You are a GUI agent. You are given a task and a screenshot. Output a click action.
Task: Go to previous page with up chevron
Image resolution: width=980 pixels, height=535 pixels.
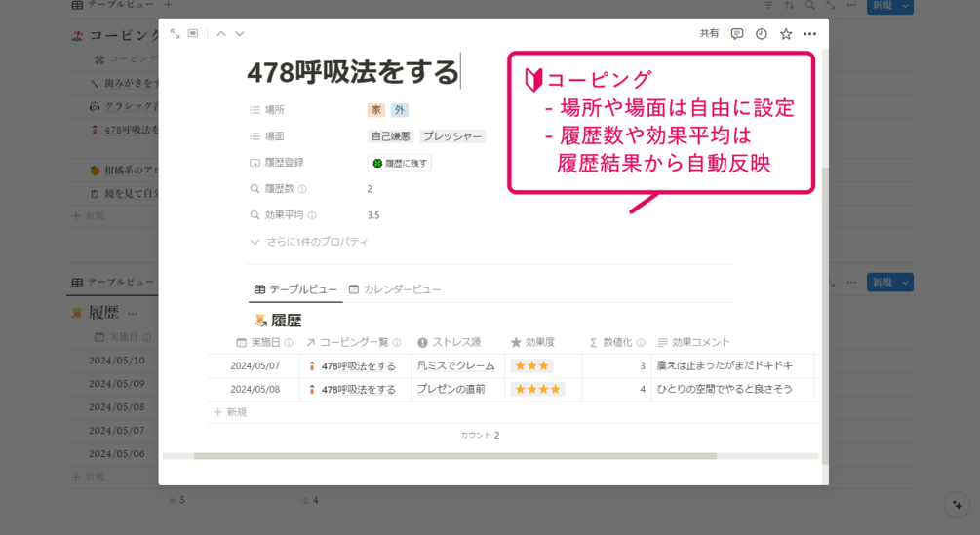[221, 34]
